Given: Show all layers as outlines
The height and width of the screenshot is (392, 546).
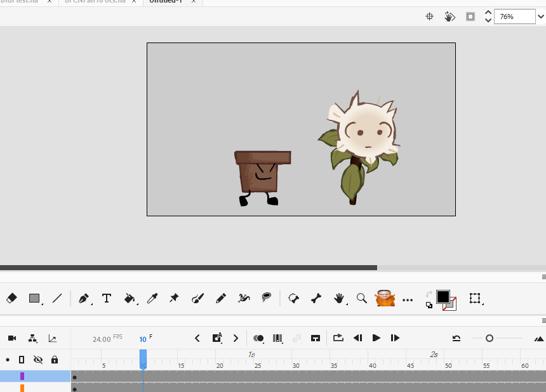Looking at the screenshot, I should tap(22, 360).
